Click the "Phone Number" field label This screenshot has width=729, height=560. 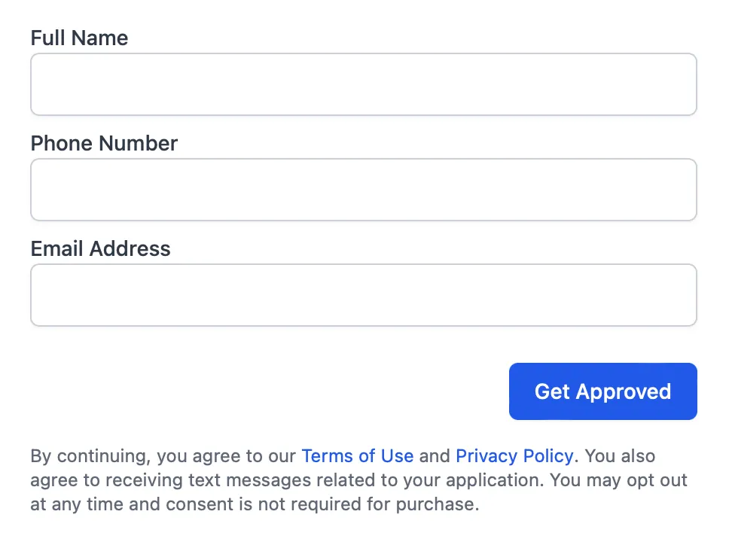pyautogui.click(x=104, y=144)
